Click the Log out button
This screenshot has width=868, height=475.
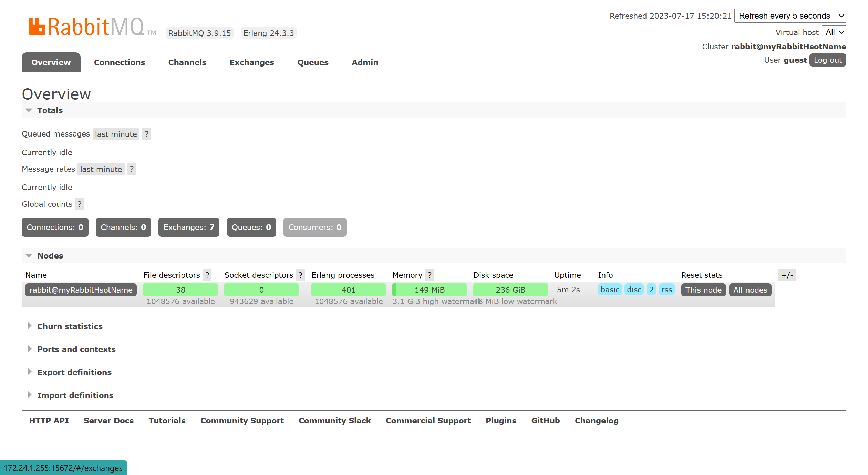(827, 60)
